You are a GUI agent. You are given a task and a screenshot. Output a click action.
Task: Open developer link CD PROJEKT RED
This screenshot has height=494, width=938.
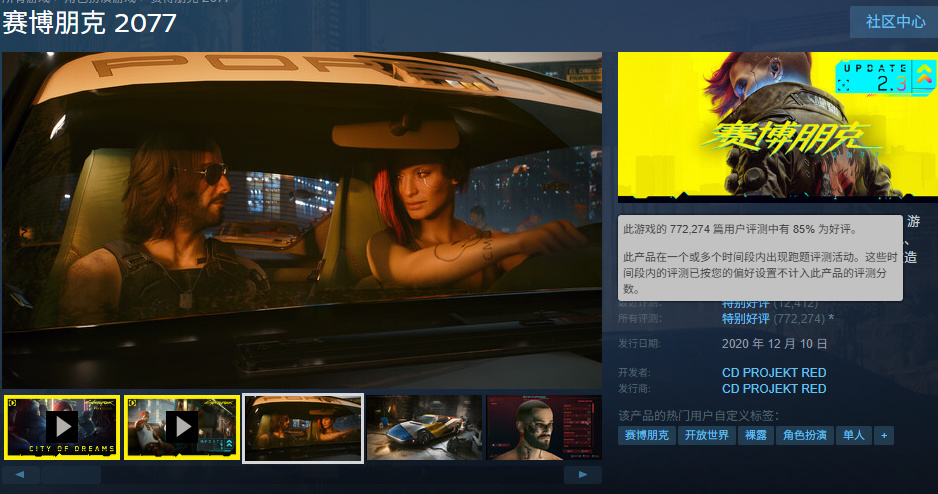coord(773,373)
